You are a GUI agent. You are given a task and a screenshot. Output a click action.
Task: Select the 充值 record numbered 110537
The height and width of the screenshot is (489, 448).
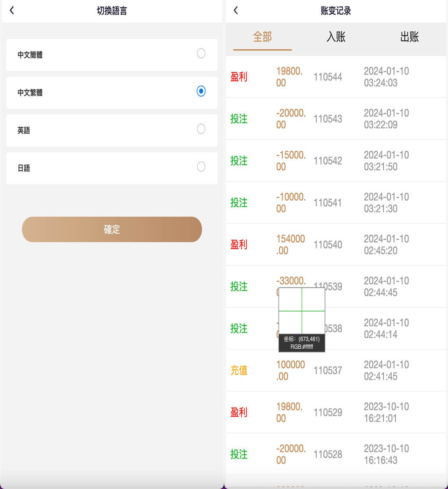[336, 371]
